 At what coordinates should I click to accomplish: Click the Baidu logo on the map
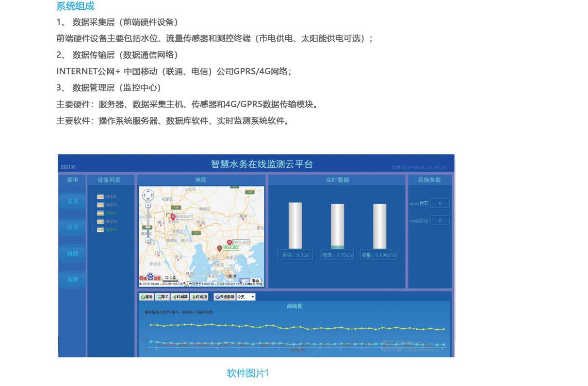pos(150,277)
